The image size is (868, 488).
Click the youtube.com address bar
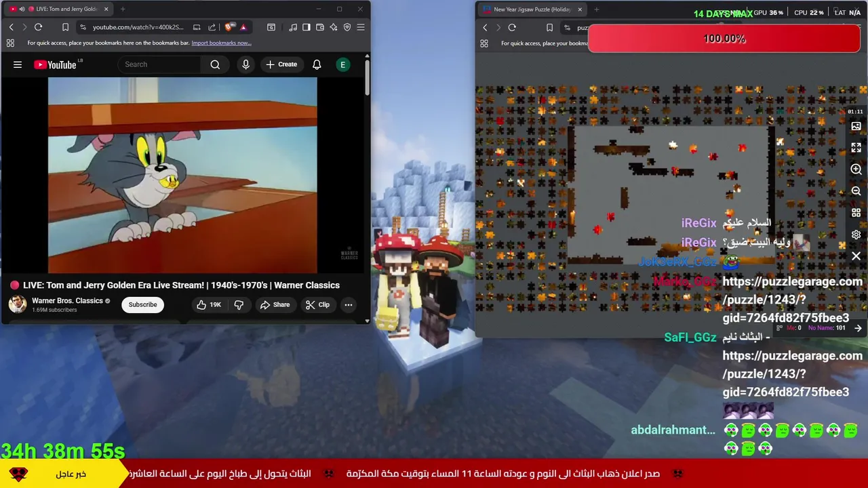click(138, 27)
